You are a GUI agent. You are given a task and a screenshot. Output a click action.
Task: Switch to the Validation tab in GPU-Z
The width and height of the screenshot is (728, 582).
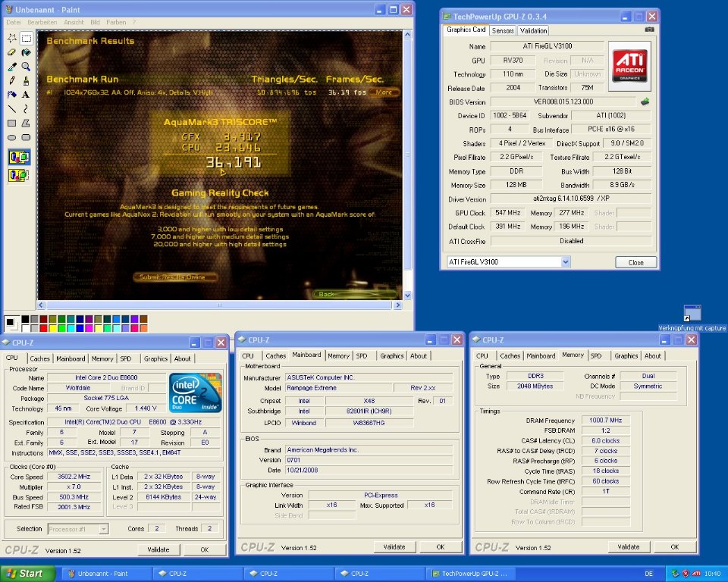[533, 30]
